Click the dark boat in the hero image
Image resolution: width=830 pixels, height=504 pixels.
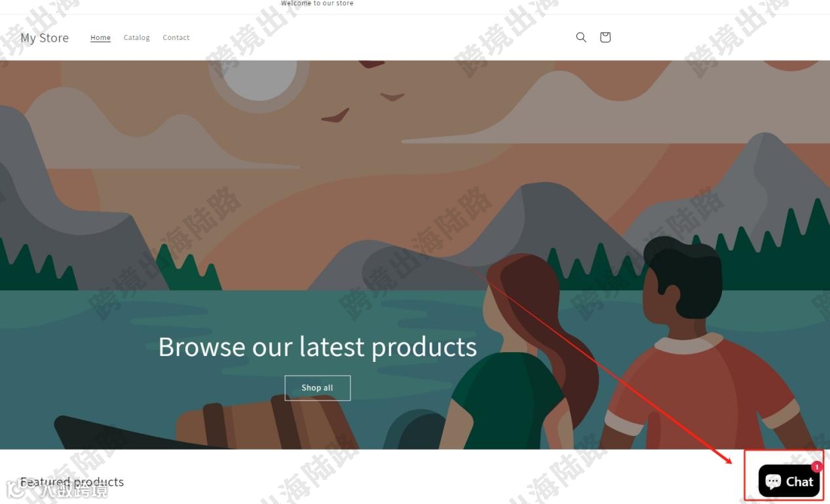click(131, 433)
